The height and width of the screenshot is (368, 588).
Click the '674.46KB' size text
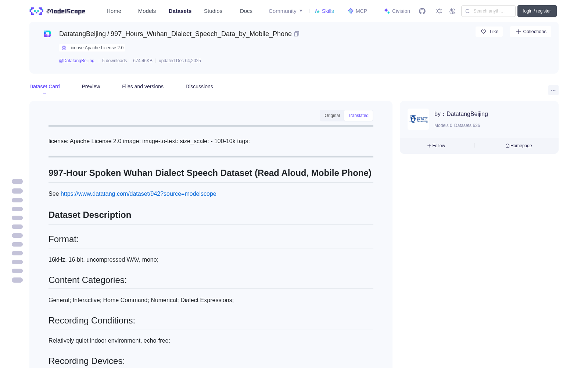tap(143, 61)
